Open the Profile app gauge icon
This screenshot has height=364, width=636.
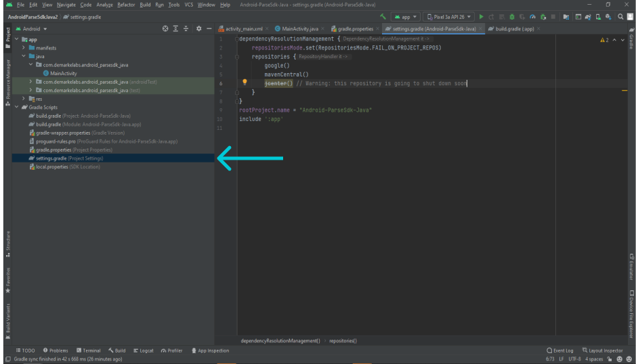click(532, 17)
